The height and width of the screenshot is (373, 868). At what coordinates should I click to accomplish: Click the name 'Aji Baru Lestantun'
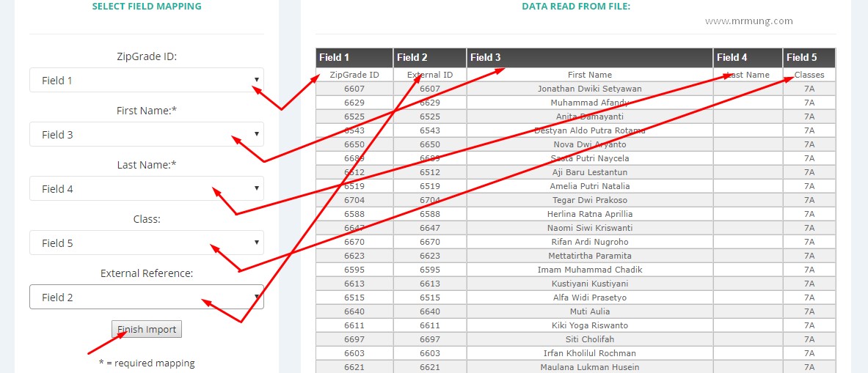590,172
